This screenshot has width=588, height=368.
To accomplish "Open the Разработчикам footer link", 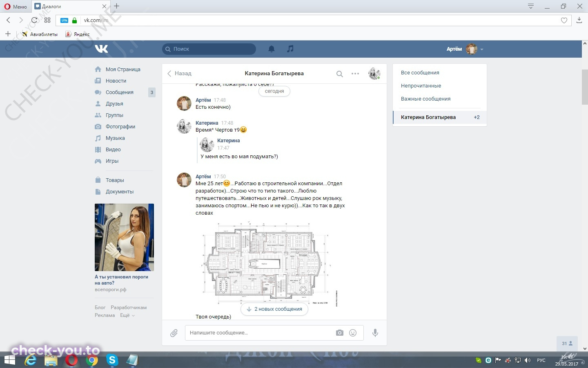I will (129, 307).
